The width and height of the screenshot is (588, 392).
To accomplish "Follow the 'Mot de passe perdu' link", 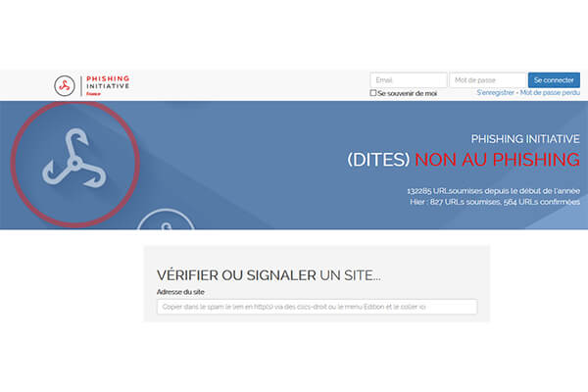I will (550, 93).
